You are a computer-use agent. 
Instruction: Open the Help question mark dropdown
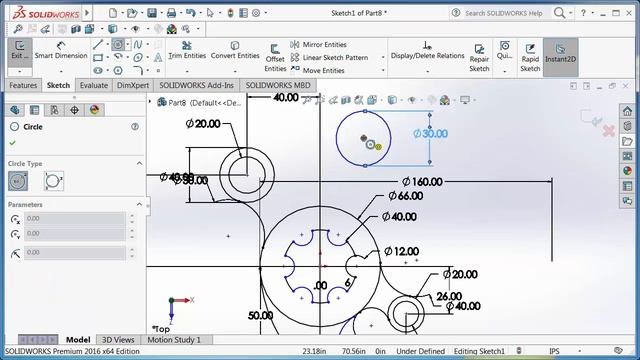(593, 13)
